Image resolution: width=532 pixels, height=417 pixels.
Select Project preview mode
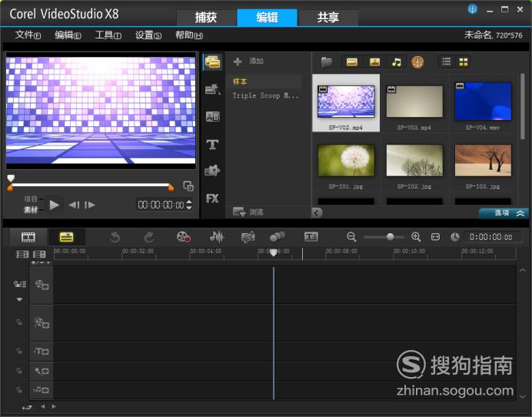click(x=31, y=199)
